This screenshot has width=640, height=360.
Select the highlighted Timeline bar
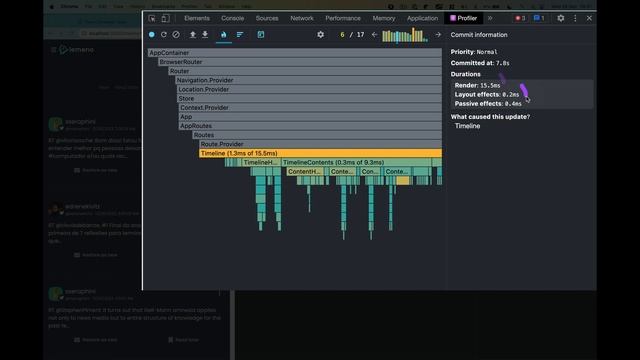pos(320,153)
